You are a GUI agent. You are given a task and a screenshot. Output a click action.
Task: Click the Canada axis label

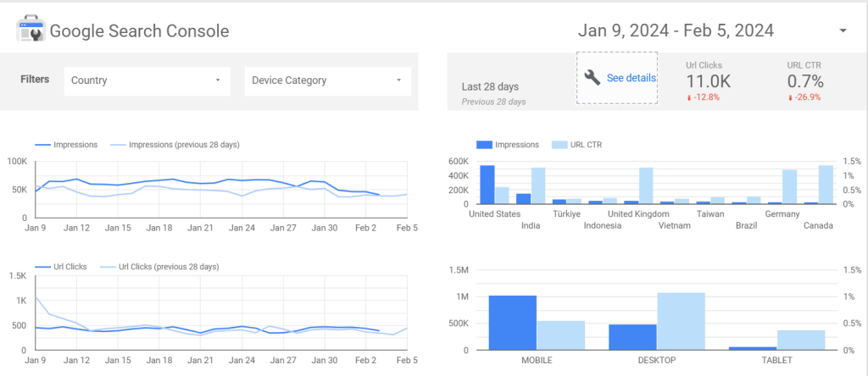tap(818, 225)
